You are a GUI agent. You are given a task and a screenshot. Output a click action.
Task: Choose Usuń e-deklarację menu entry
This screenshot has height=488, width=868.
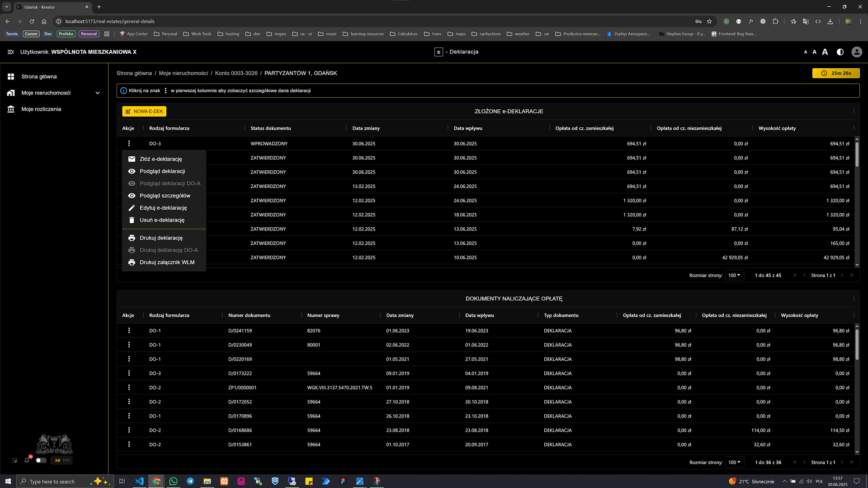click(x=164, y=220)
